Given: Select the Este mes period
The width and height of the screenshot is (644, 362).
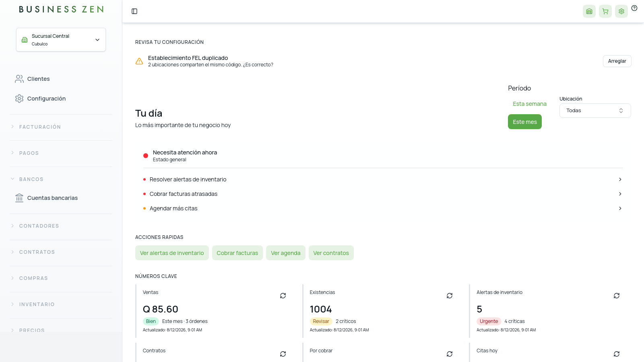Looking at the screenshot, I should 525,122.
